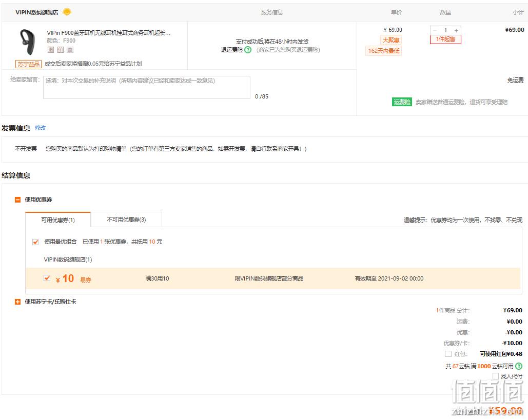Click the 温馨提示 coupon usage note
Viewport: 528px width, 420px height.
(463, 220)
